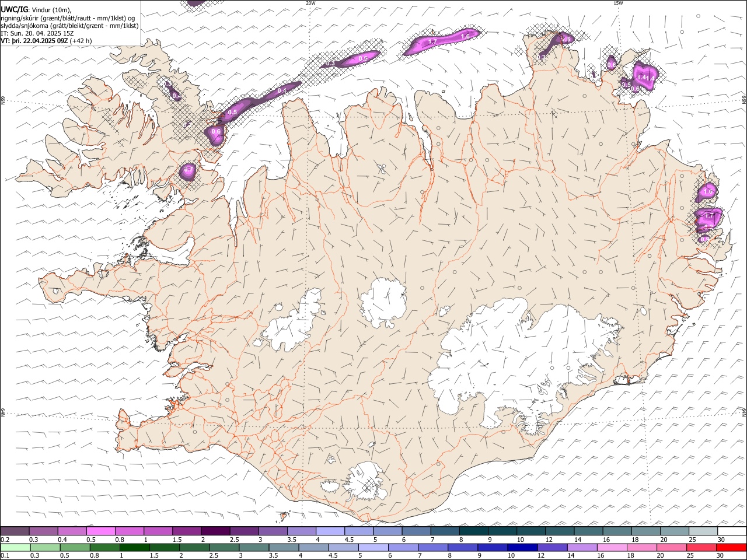This screenshot has width=747, height=560.
Task: Click lower blue swatch between 8 and 9
Action: (462, 547)
